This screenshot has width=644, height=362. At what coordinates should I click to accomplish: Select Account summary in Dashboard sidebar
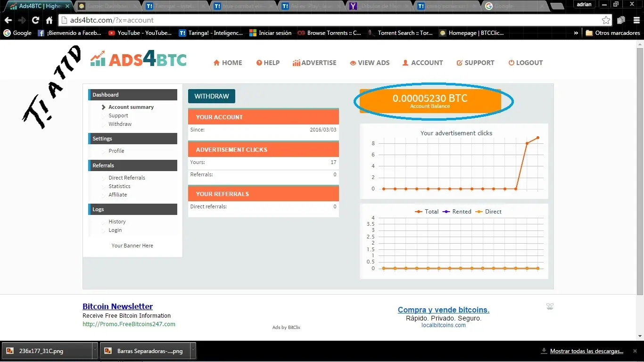pyautogui.click(x=131, y=107)
